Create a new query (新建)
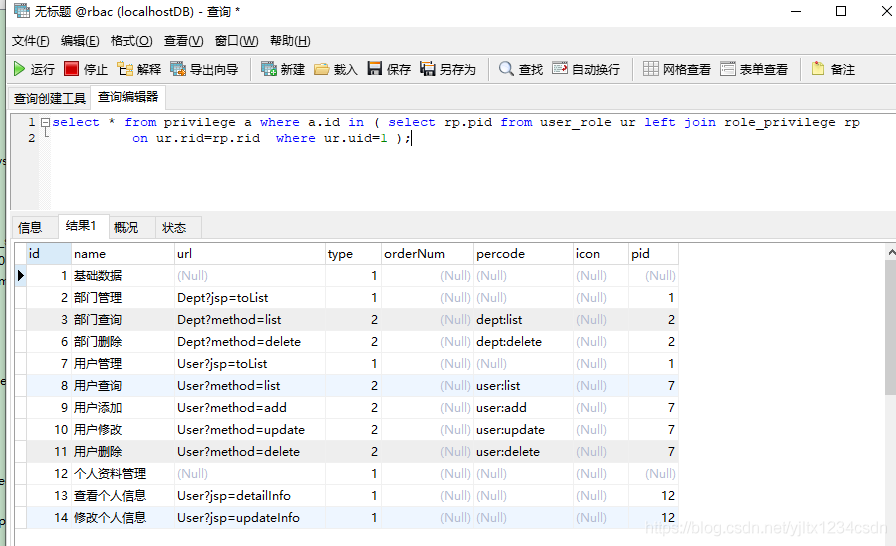This screenshot has height=546, width=896. click(x=283, y=69)
